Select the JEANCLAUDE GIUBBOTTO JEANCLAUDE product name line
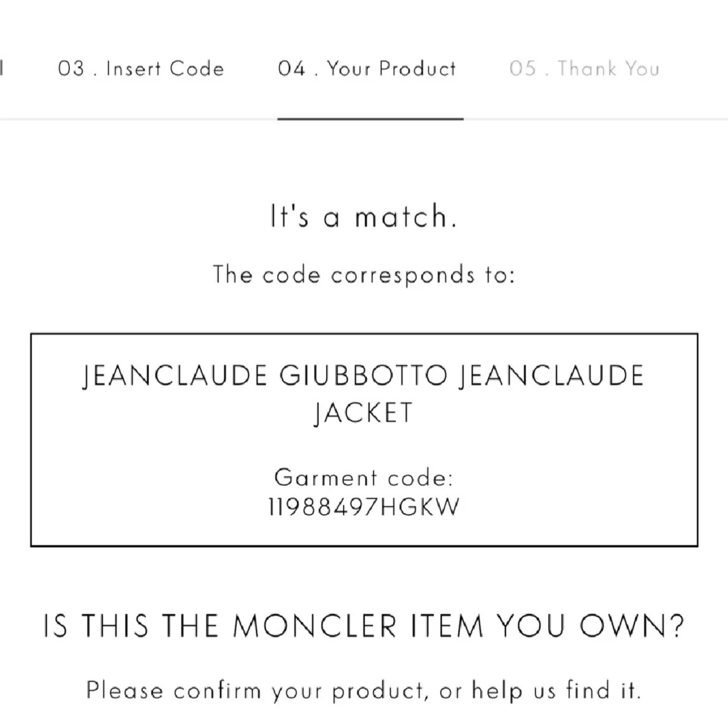This screenshot has height=727, width=728. (x=364, y=376)
